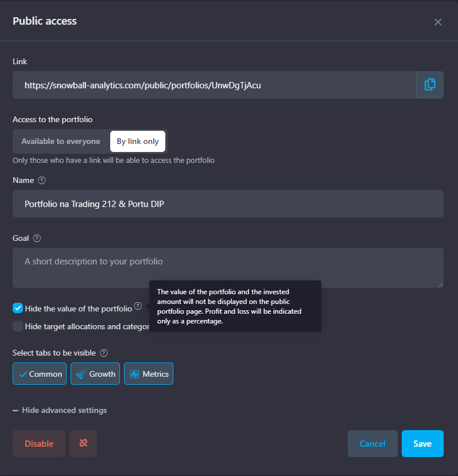Collapse the Hide advanced settings section
This screenshot has height=476, width=458.
coord(60,410)
